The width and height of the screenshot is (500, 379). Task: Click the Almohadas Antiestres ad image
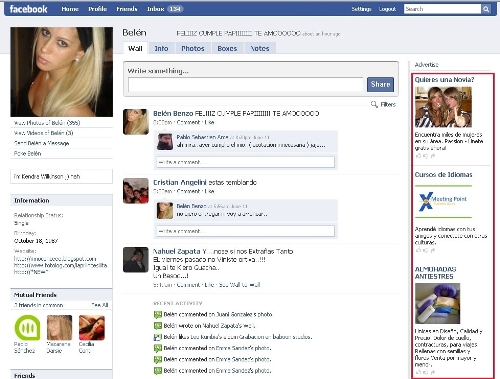pyautogui.click(x=437, y=303)
